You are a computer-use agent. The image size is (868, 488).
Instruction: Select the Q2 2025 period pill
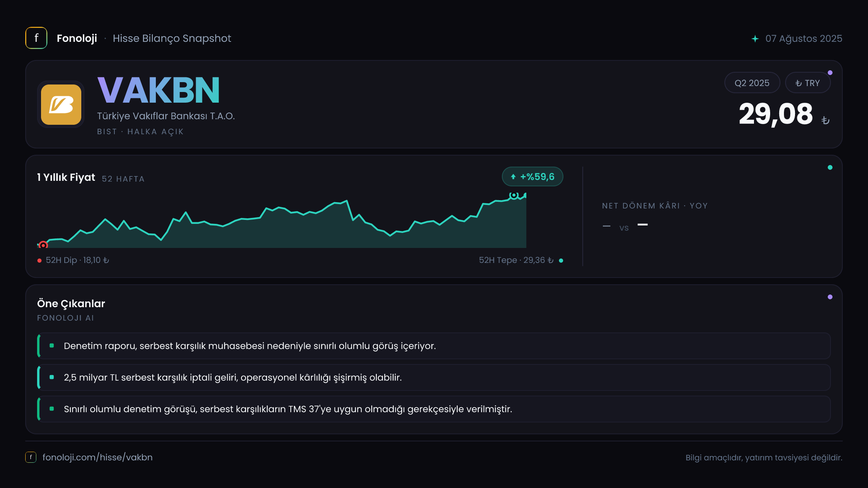(752, 83)
